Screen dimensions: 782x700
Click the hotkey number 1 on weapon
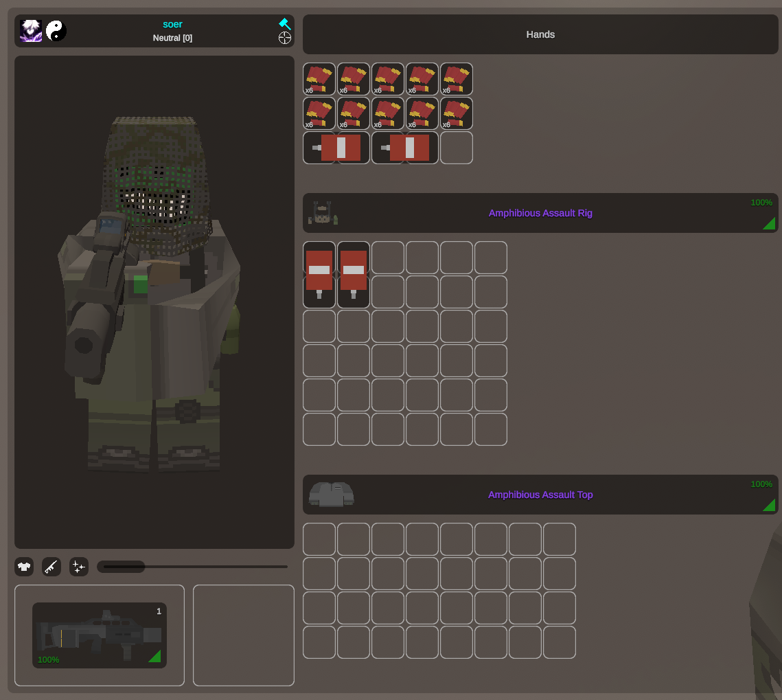pyautogui.click(x=159, y=611)
